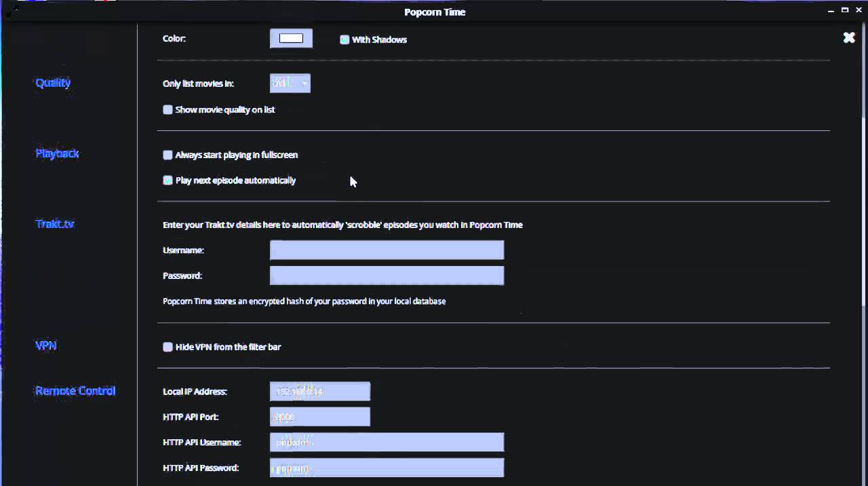Click the Trakt.tv Password field
The width and height of the screenshot is (868, 486).
387,276
